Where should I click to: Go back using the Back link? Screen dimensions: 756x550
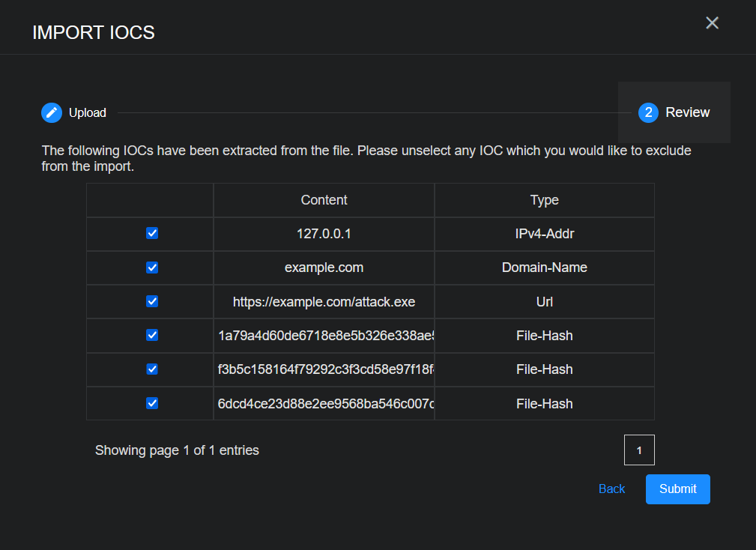click(611, 489)
